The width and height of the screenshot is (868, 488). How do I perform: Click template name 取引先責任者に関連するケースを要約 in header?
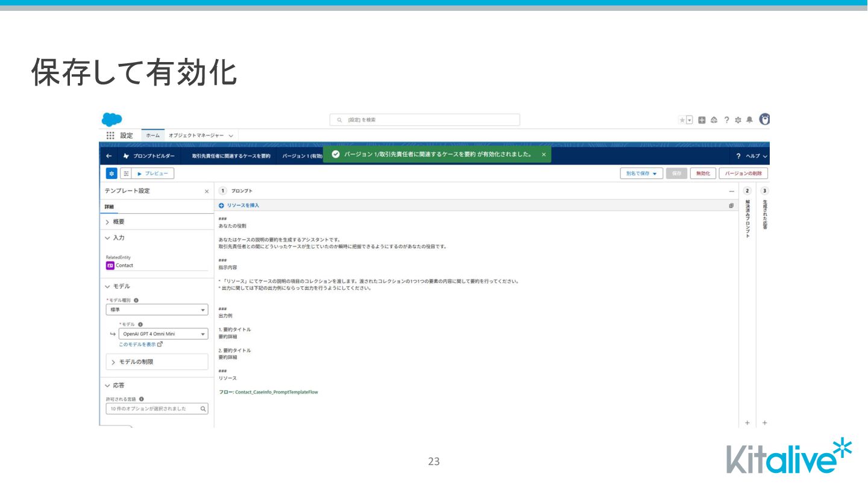(x=231, y=156)
